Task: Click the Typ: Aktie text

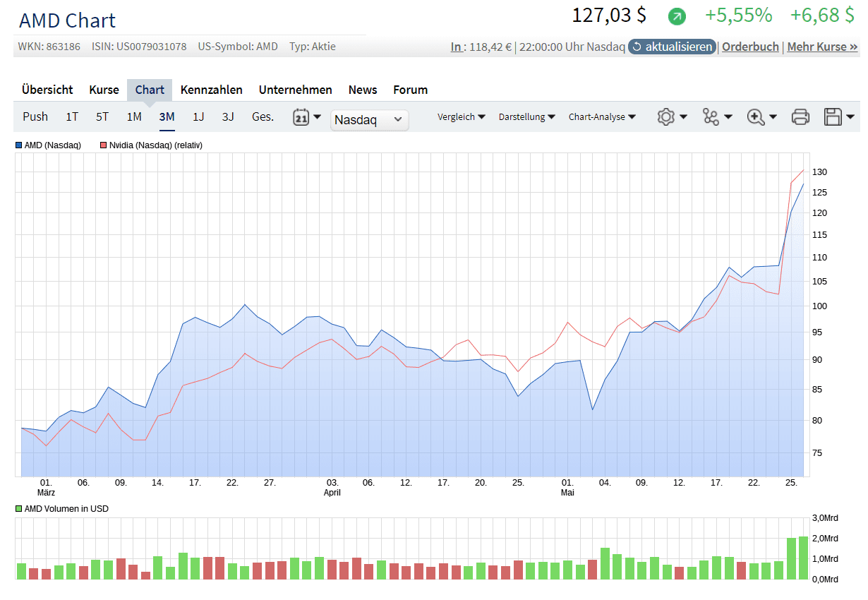Action: [x=313, y=47]
